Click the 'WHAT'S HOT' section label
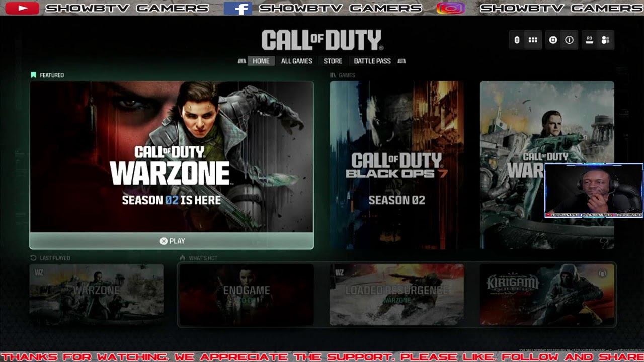This screenshot has width=644, height=362. [203, 258]
